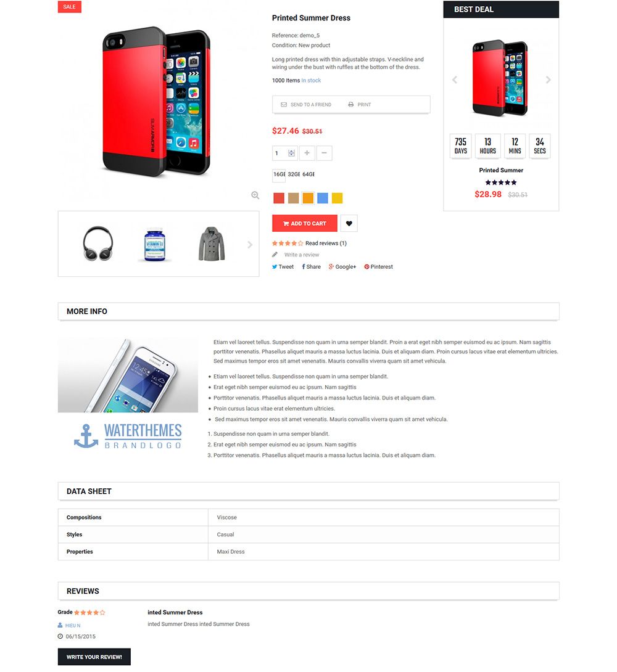Show previous Best Deal item
The height and width of the screenshot is (672, 617).
[x=455, y=80]
